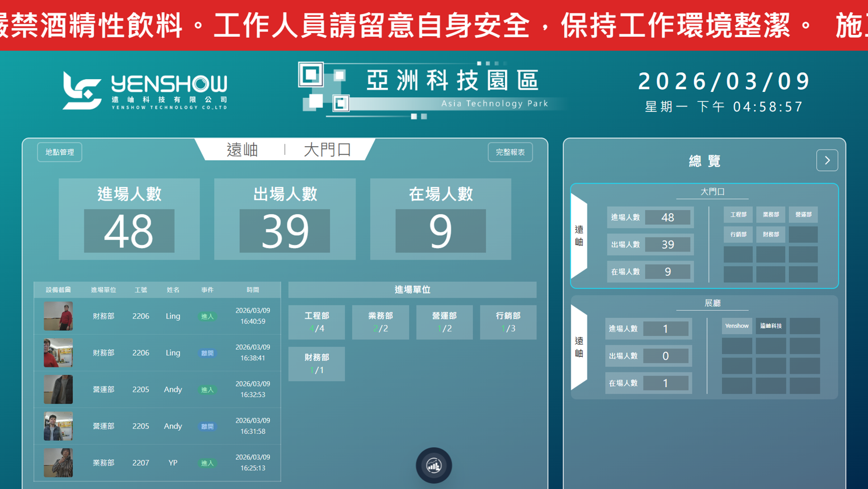868x489 pixels.
Task: Open Ling's 16:40:59 snapshot thumbnail
Action: [x=58, y=316]
